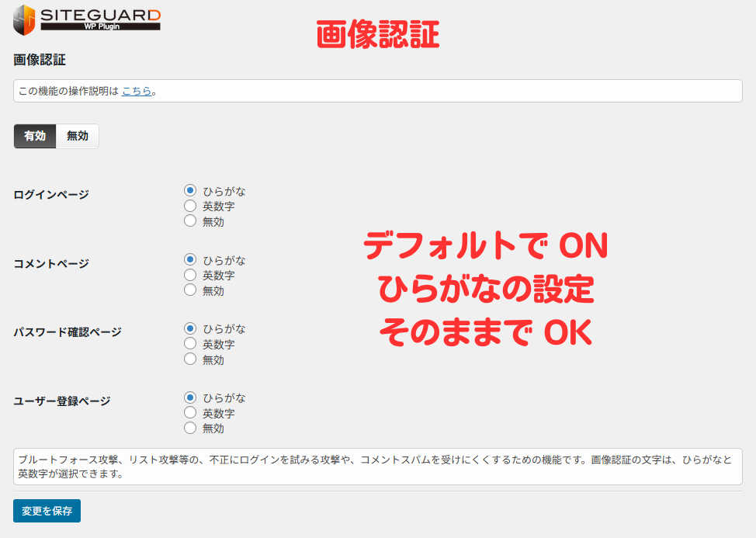This screenshot has width=756, height=538.
Task: Select 英数字 for the ユーザー登録ページ
Action: 189,412
